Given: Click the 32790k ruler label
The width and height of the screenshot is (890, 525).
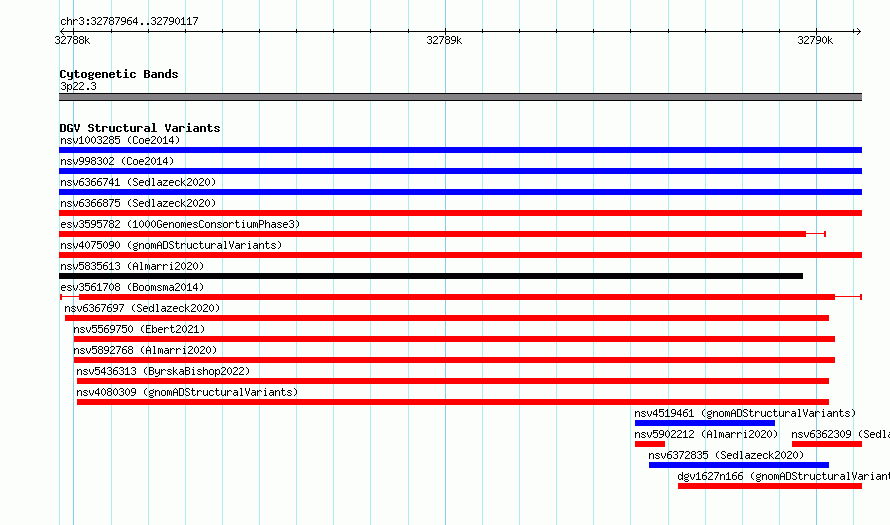Looking at the screenshot, I should point(815,40).
